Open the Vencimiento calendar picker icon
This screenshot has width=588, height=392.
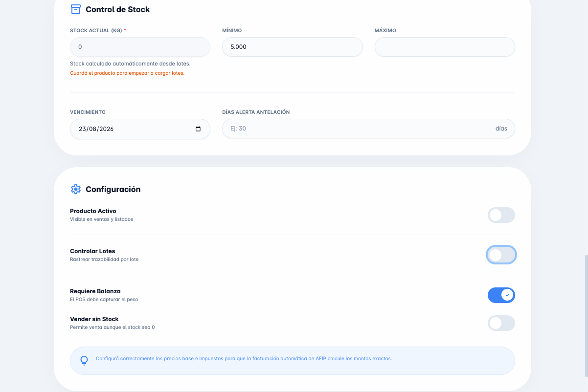pos(198,129)
